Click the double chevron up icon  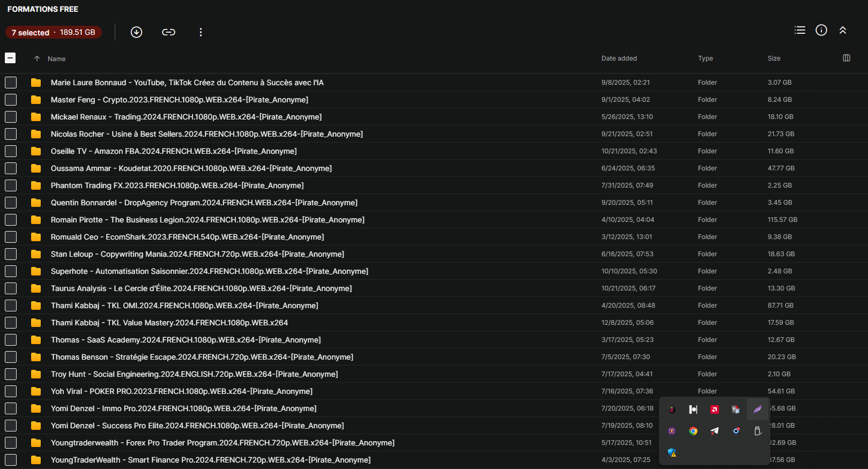point(843,30)
